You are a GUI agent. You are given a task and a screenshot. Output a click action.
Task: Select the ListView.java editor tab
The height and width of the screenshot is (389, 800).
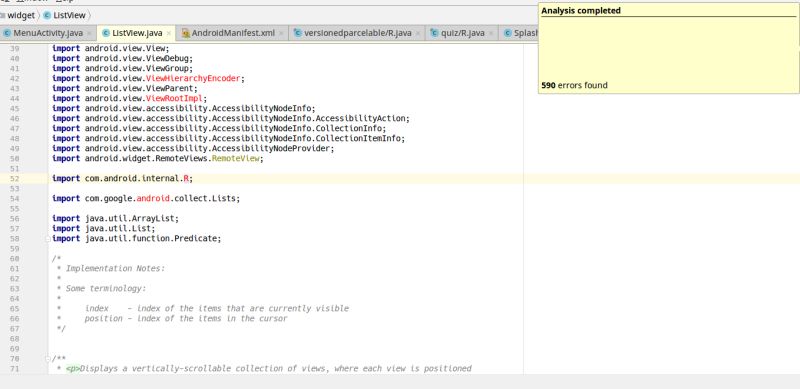137,33
